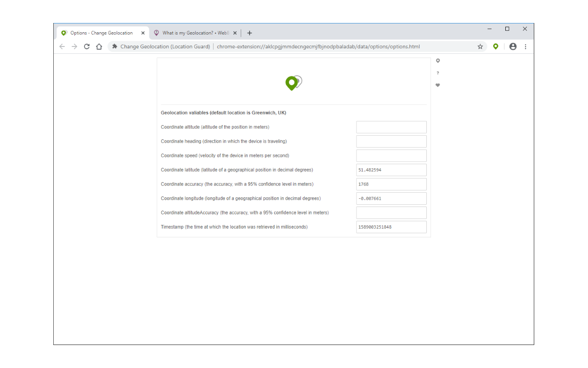588x368 pixels.
Task: Open a new tab with the plus button
Action: [x=249, y=33]
